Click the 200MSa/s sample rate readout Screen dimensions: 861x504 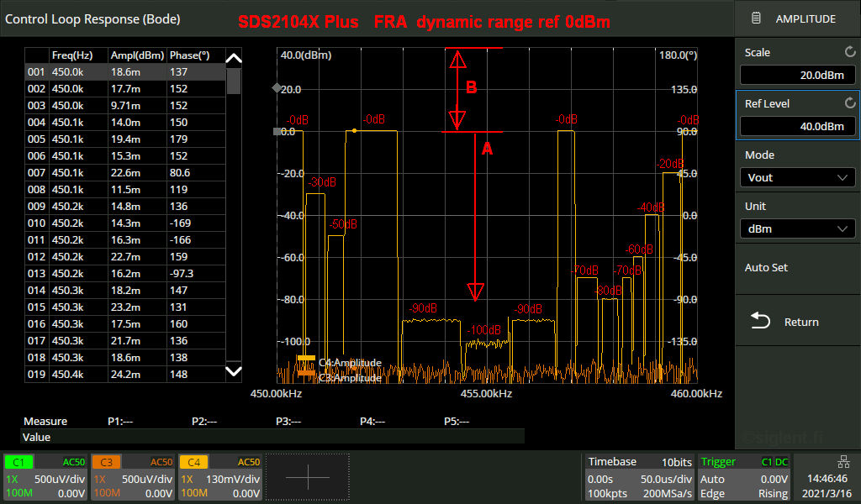pos(667,493)
